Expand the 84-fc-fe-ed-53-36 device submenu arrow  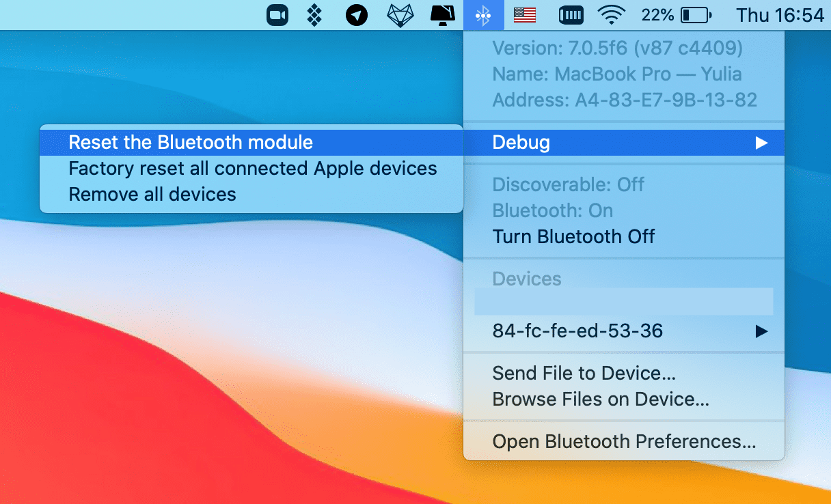click(x=761, y=331)
